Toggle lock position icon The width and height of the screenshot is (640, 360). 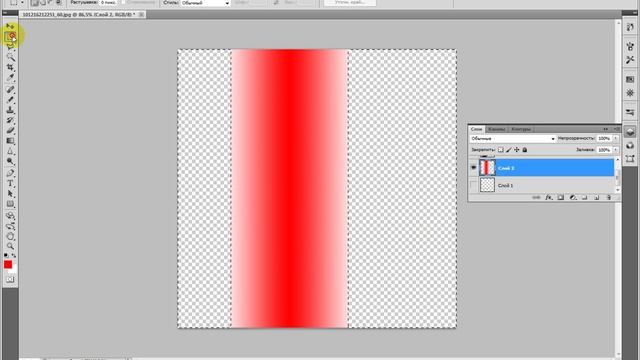point(517,150)
